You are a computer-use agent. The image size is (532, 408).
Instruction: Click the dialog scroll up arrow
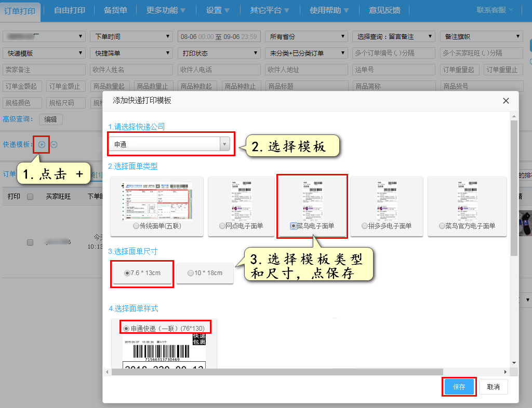click(514, 116)
